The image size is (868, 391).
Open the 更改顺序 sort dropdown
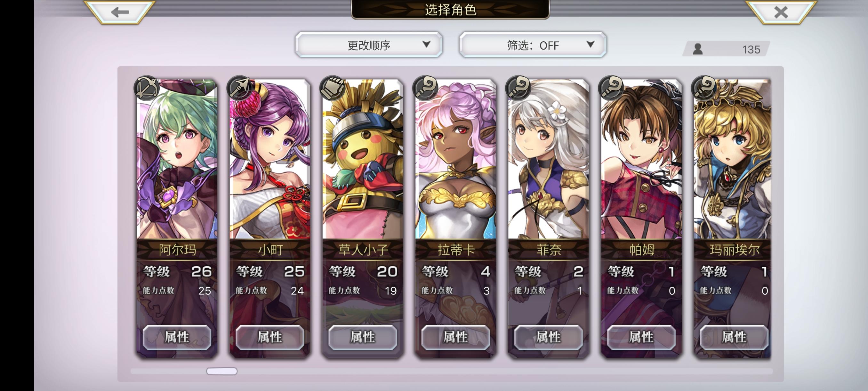click(369, 45)
